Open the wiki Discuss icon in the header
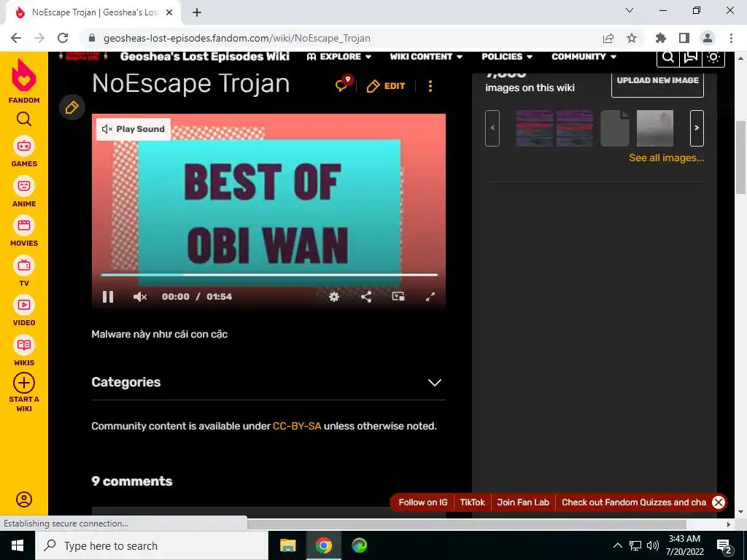 [x=690, y=57]
